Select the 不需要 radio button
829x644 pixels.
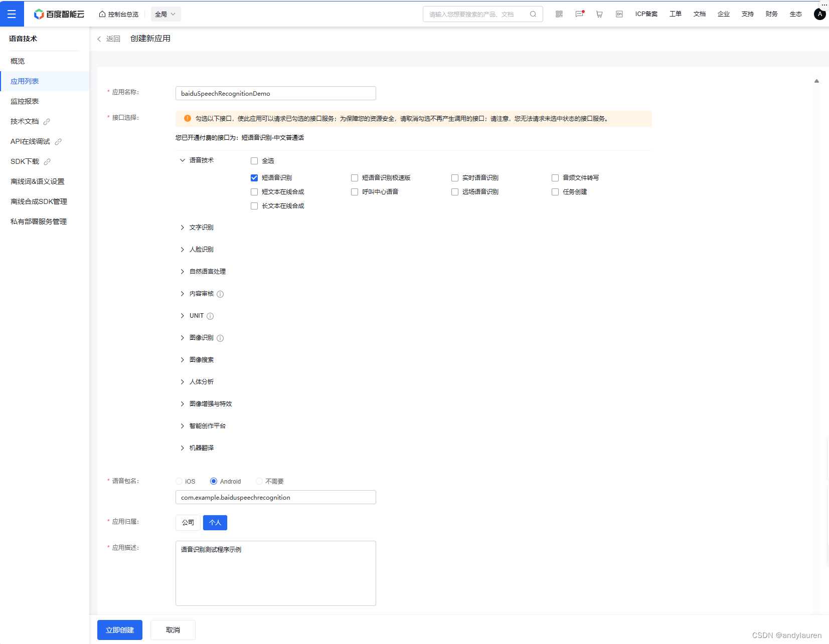tap(259, 481)
